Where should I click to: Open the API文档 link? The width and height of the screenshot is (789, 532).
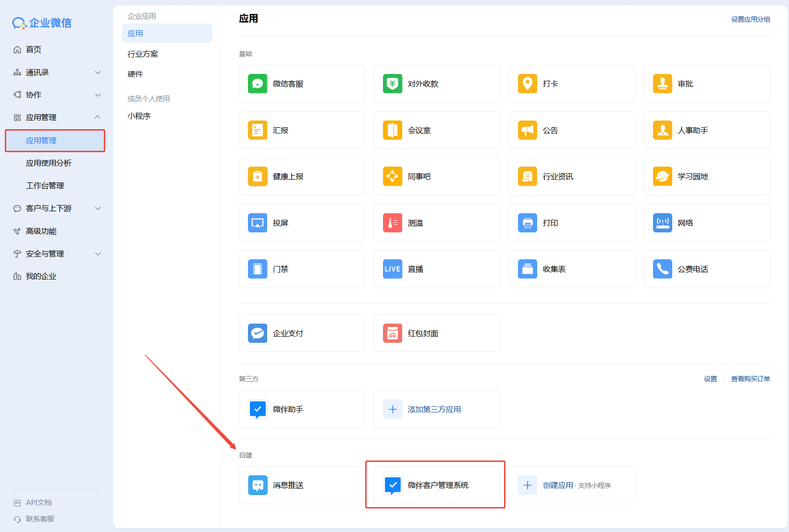(38, 503)
